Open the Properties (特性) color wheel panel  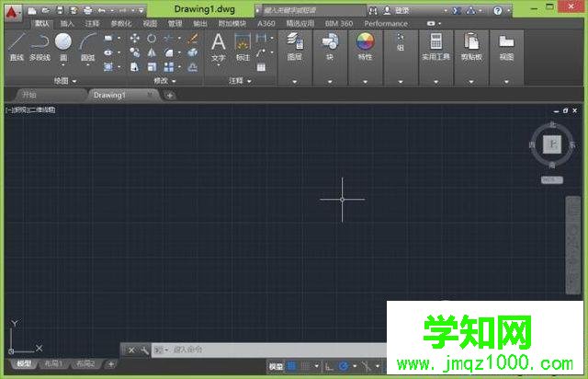click(366, 47)
